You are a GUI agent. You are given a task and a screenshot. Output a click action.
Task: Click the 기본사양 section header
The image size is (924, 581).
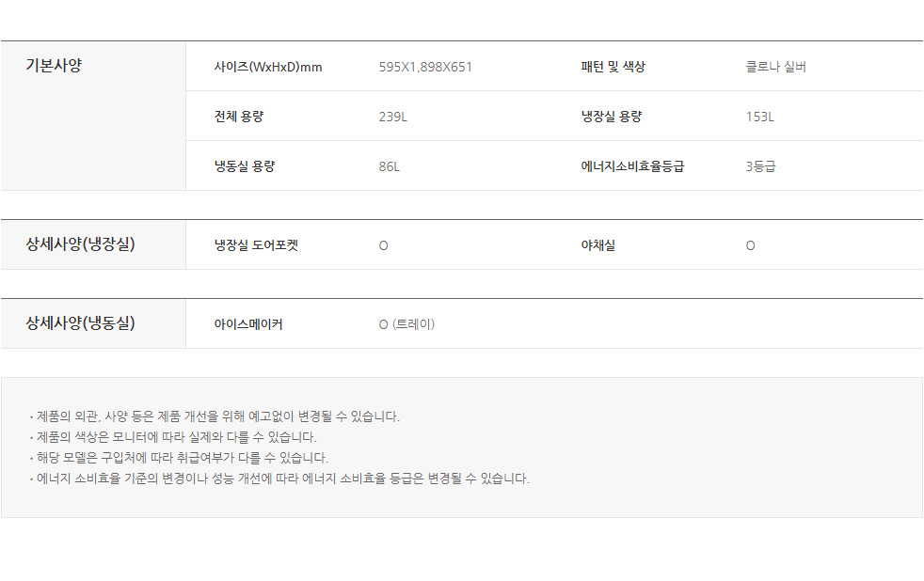pyautogui.click(x=54, y=66)
